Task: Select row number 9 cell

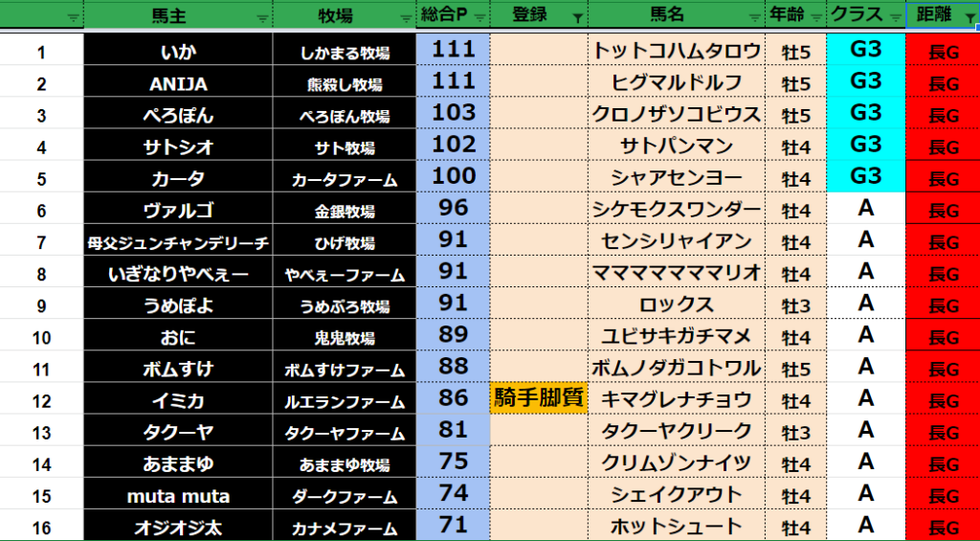Action: (41, 304)
